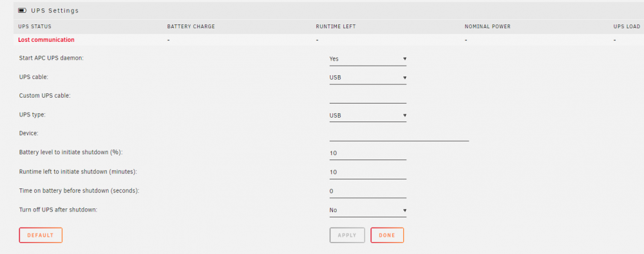Image resolution: width=644 pixels, height=254 pixels.
Task: Open the UPS type dropdown
Action: click(x=368, y=115)
